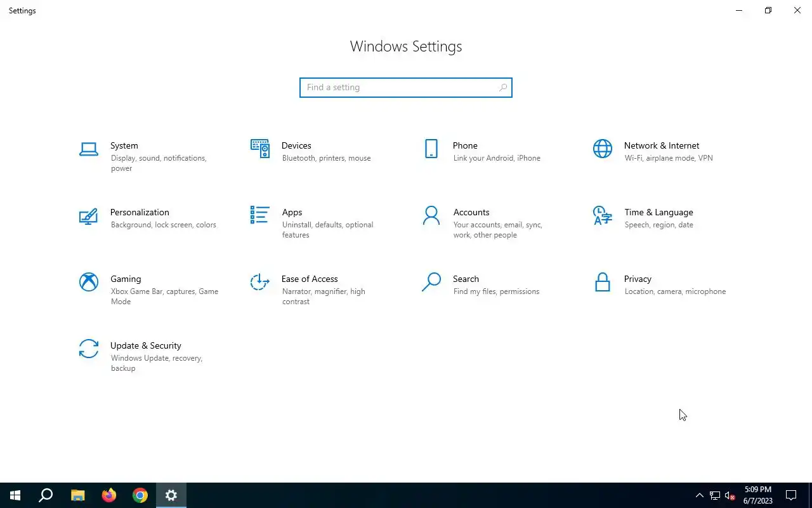The image size is (812, 508).
Task: Launch File Explorer from the taskbar
Action: (x=77, y=495)
